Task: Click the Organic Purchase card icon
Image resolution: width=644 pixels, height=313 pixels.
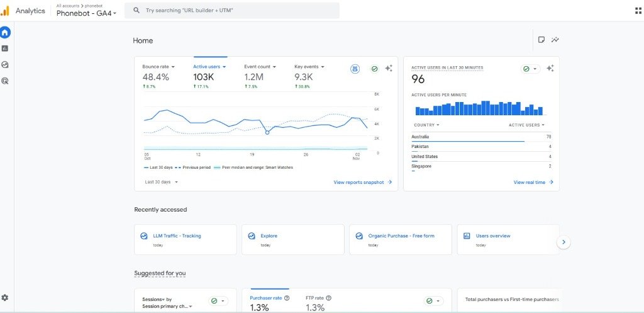Action: [x=359, y=236]
